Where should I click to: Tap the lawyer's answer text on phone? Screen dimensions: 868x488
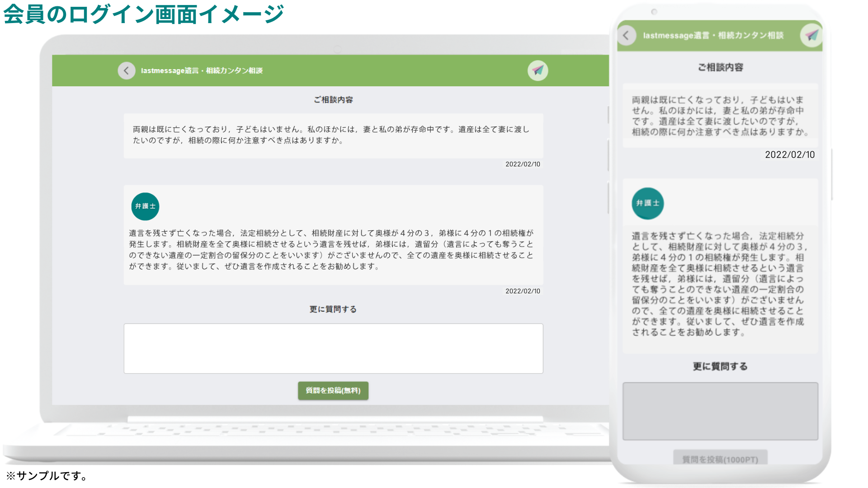pos(718,284)
